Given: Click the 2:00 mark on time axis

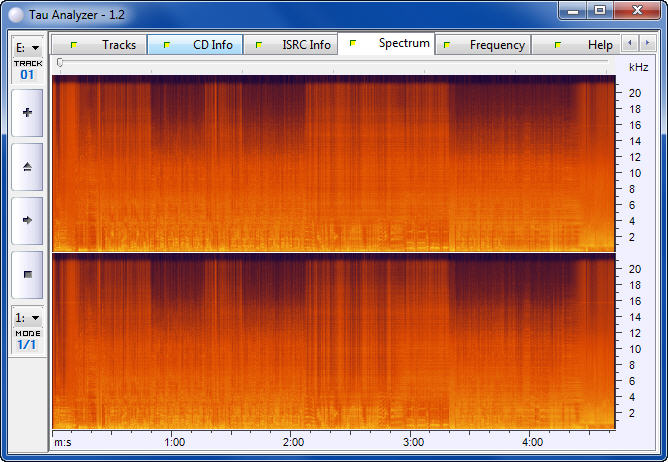Looking at the screenshot, I should pos(293,441).
